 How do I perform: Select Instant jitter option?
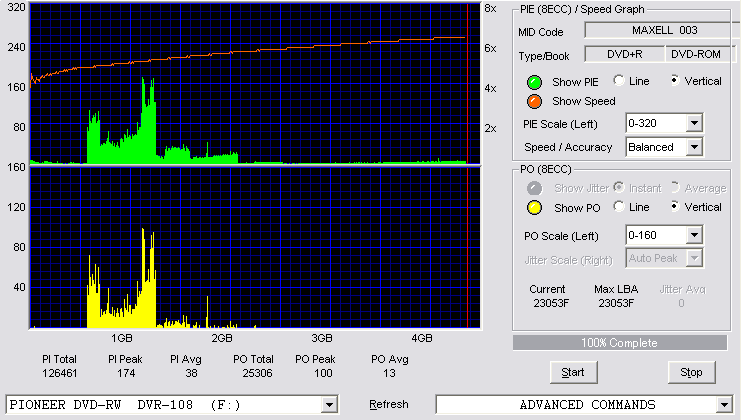point(619,187)
